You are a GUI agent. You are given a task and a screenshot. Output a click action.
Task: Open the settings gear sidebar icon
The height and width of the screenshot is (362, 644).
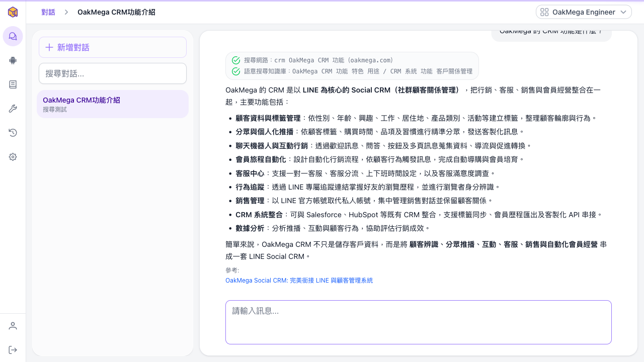click(x=13, y=157)
